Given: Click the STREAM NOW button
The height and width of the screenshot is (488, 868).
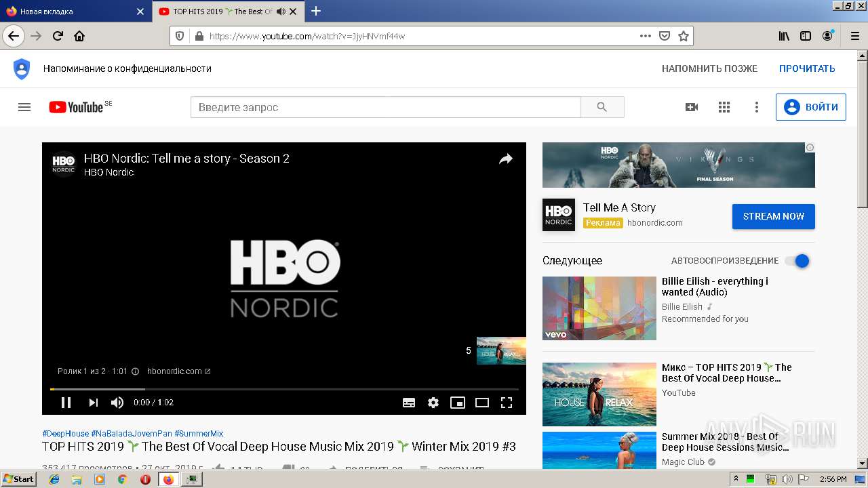Looking at the screenshot, I should coord(774,216).
